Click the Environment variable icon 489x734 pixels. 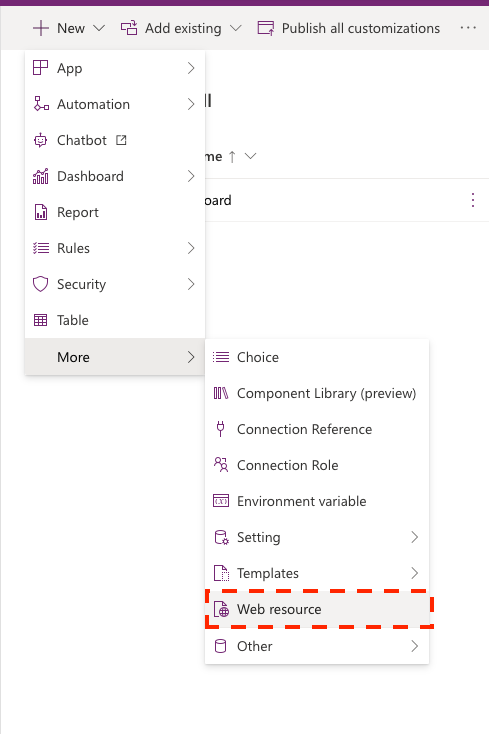(221, 501)
